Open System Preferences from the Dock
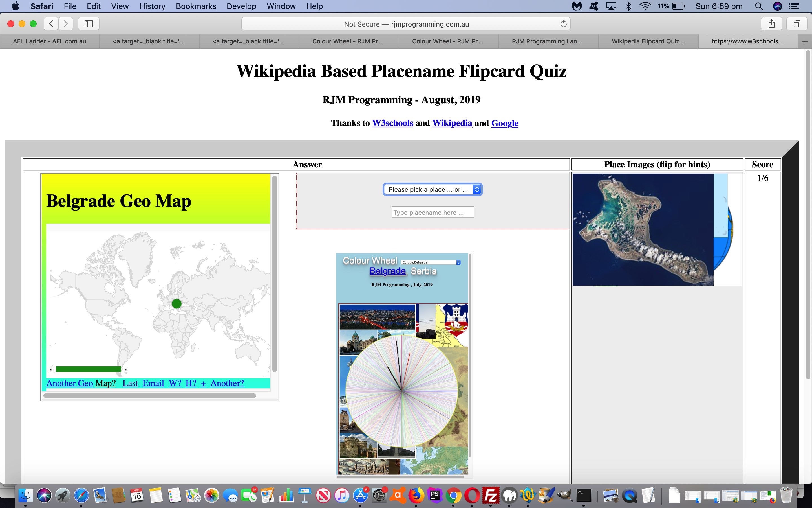 click(x=379, y=495)
